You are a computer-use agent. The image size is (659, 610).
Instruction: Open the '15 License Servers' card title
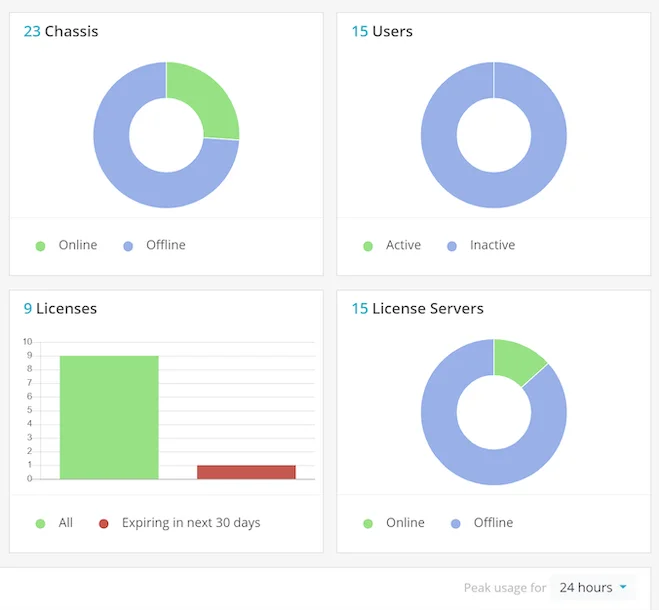click(x=417, y=308)
